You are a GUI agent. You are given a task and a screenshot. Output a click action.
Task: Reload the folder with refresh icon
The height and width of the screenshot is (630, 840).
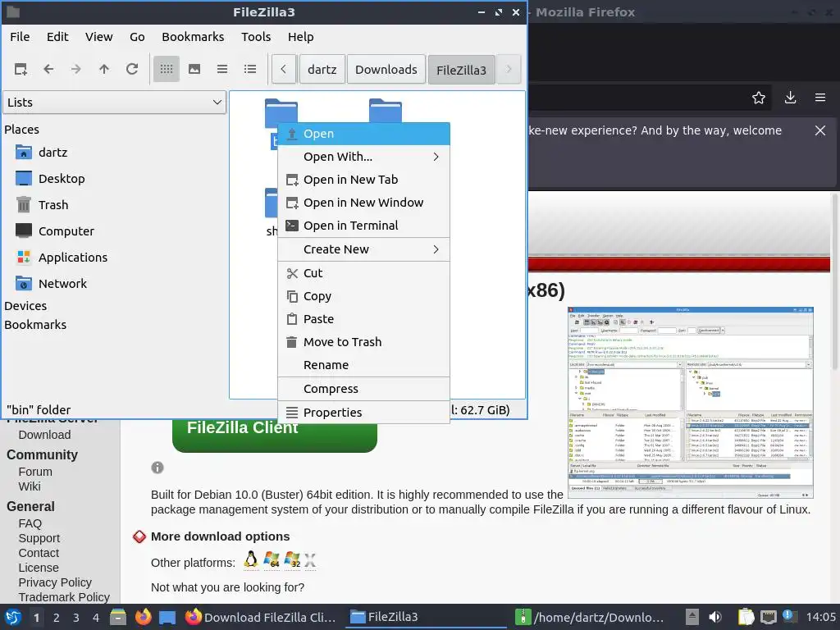click(132, 69)
